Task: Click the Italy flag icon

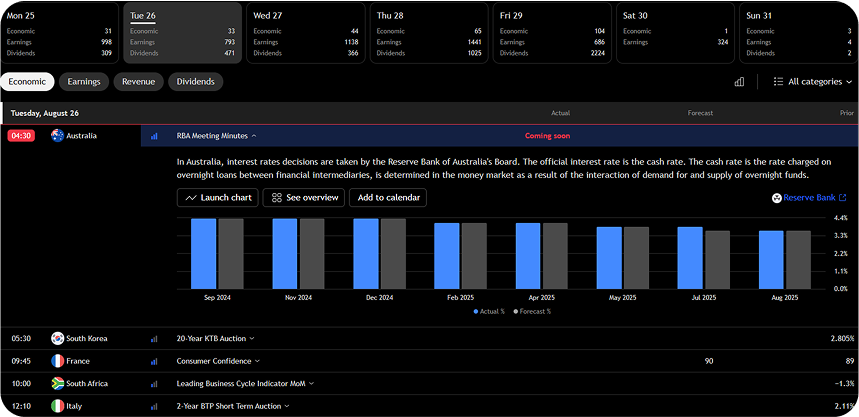Action: (58, 406)
